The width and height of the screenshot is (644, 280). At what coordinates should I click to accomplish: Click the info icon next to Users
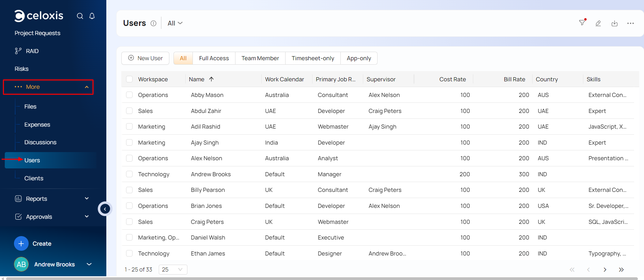pos(153,23)
